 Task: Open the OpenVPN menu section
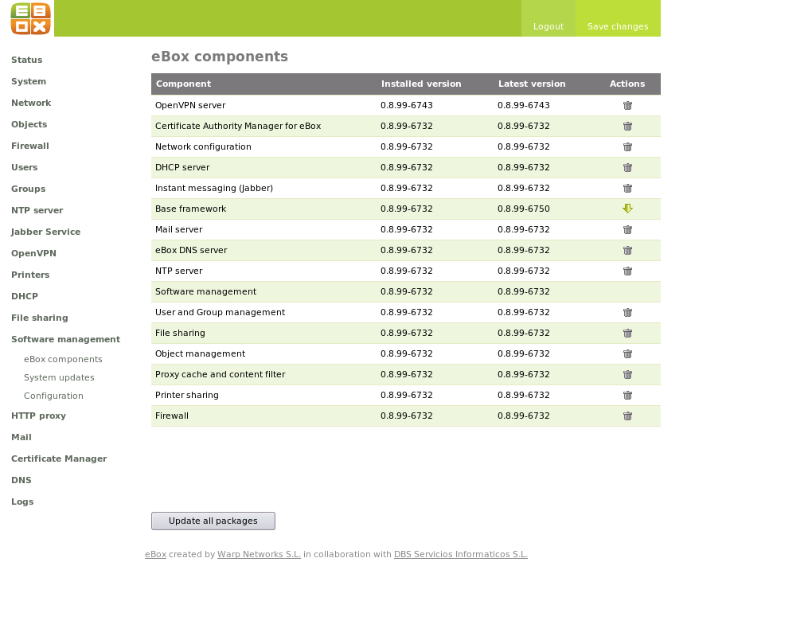[x=33, y=253]
